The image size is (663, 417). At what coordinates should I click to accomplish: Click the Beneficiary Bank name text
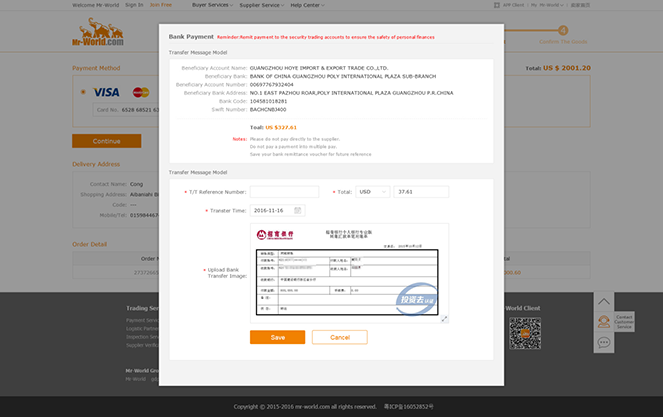343,76
